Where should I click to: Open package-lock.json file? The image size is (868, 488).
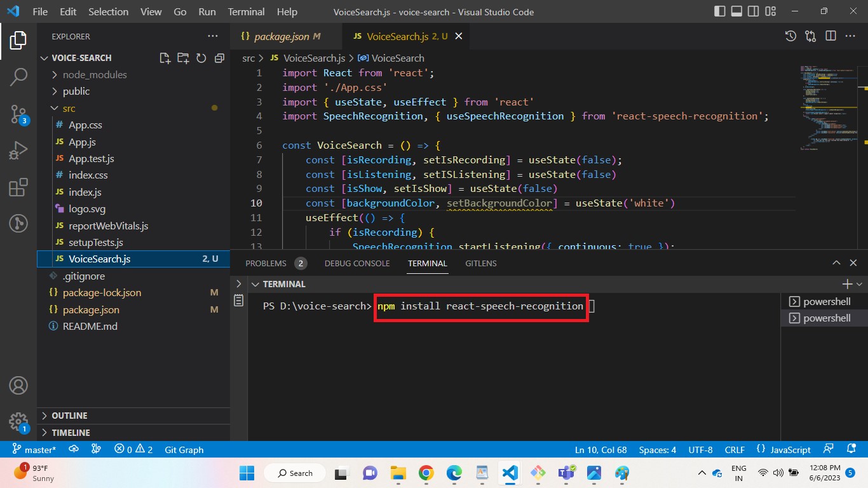pos(133,293)
